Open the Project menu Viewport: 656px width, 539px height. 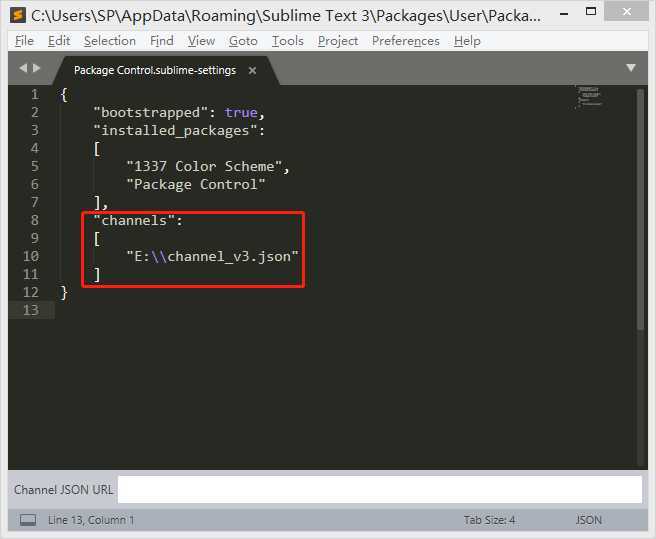point(338,41)
